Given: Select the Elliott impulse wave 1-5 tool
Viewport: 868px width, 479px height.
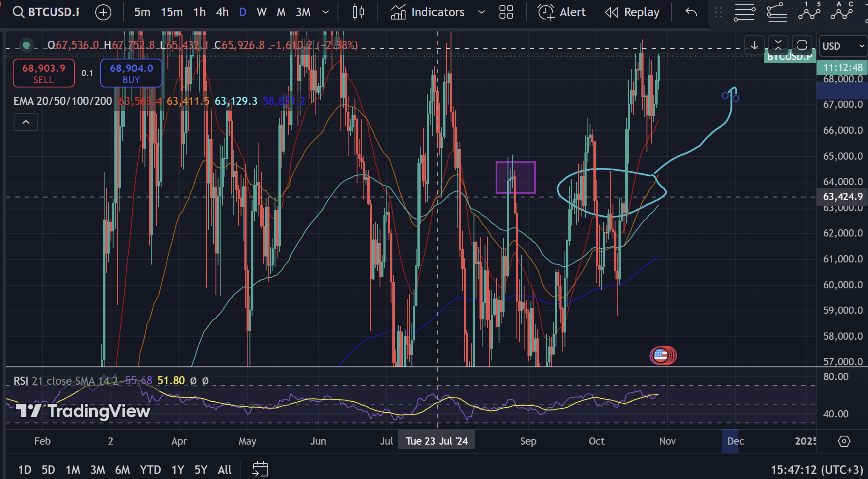Looking at the screenshot, I should 809,11.
